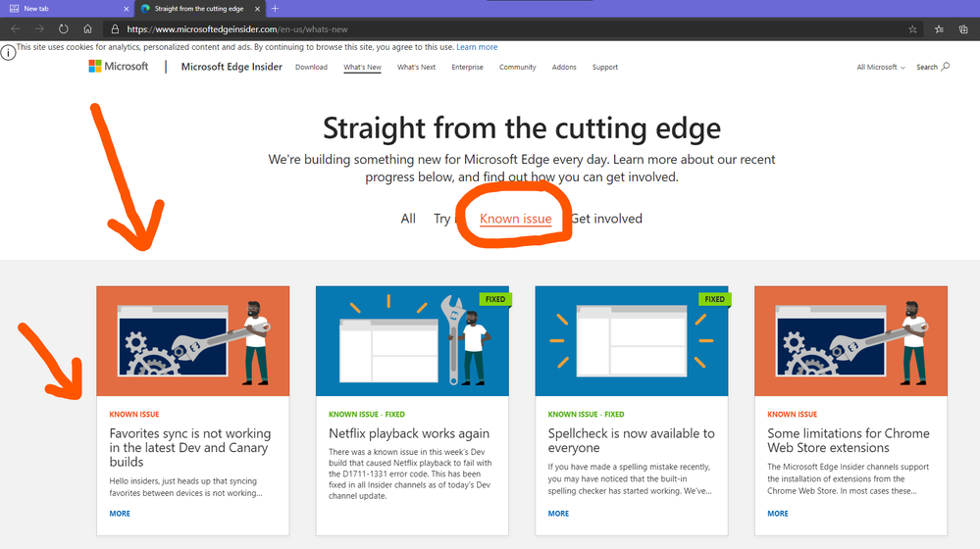
Task: Click MORE on Chrome Web Store card
Action: tap(778, 514)
